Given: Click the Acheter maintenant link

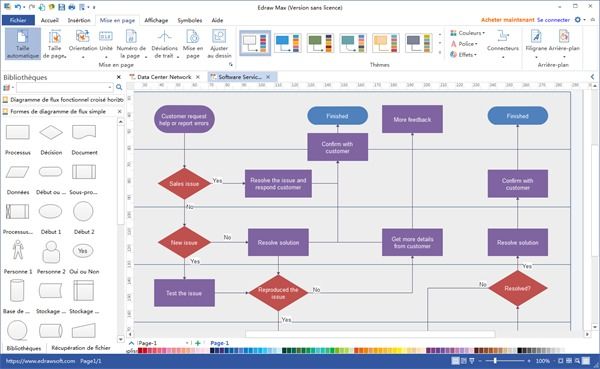Looking at the screenshot, I should (x=507, y=20).
